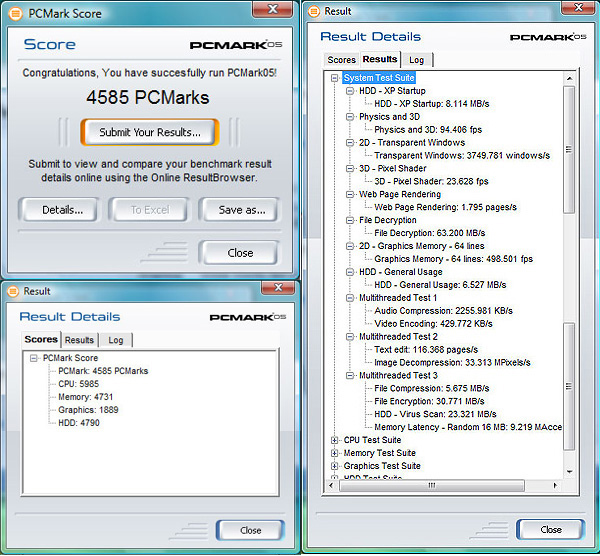The width and height of the screenshot is (600, 556).
Task: Select 'Graphics Memory - 64 lines: 498.501 fps' row
Action: [453, 259]
